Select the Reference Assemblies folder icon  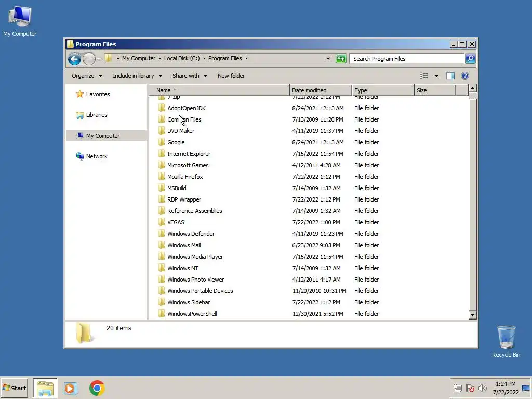point(162,211)
